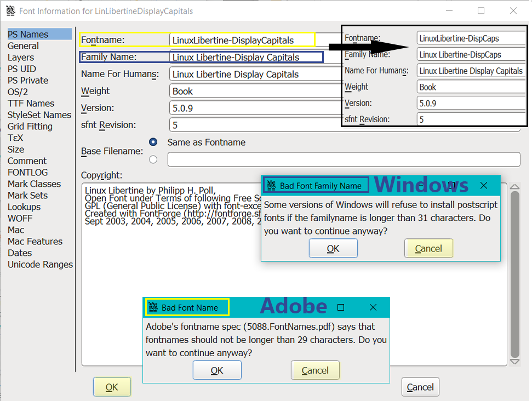The width and height of the screenshot is (532, 401).
Task: Open the General section
Action: pos(23,46)
